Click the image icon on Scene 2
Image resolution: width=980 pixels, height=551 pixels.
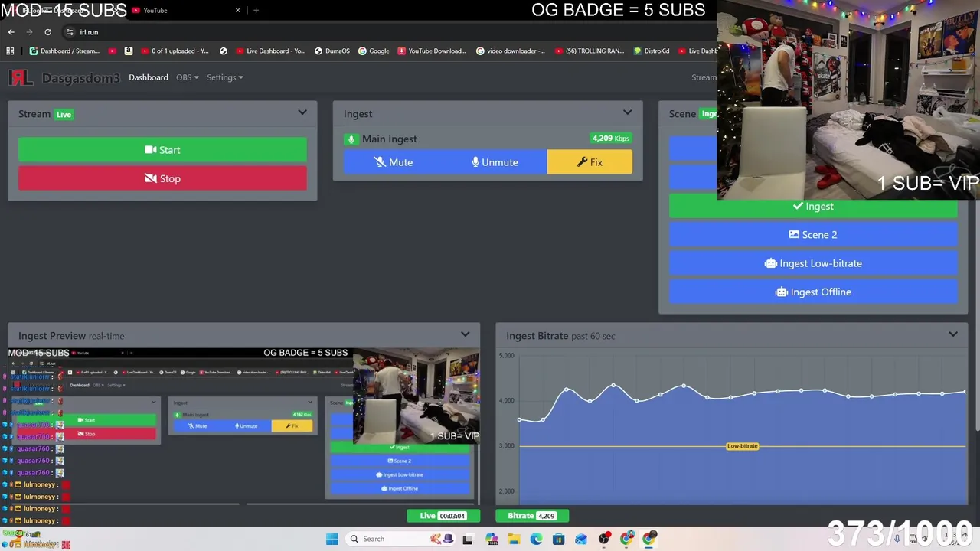[794, 235]
